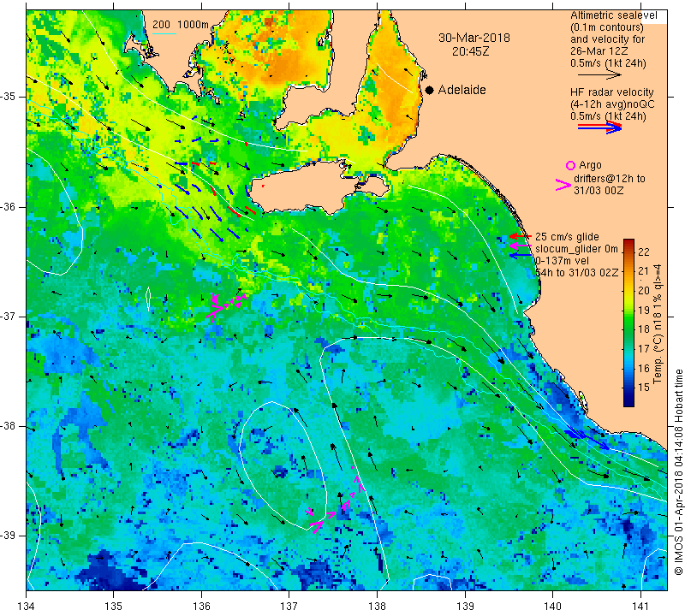Click the 138 longitude axis label

[x=377, y=606]
